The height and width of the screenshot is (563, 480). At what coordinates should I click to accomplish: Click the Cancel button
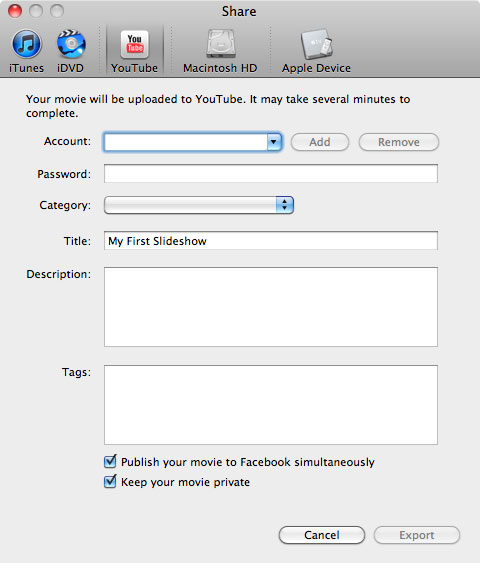(322, 535)
